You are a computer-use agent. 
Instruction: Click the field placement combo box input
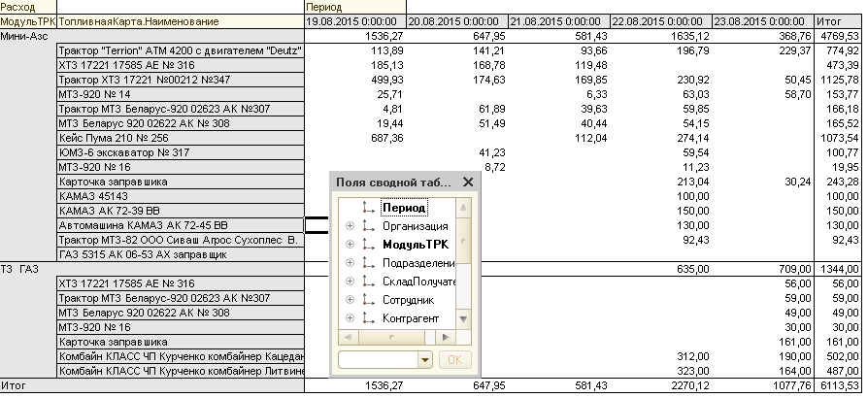click(376, 360)
